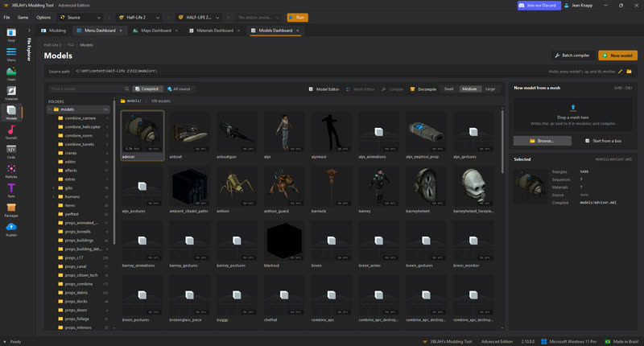
Task: Click the Start from a box button
Action: click(603, 141)
